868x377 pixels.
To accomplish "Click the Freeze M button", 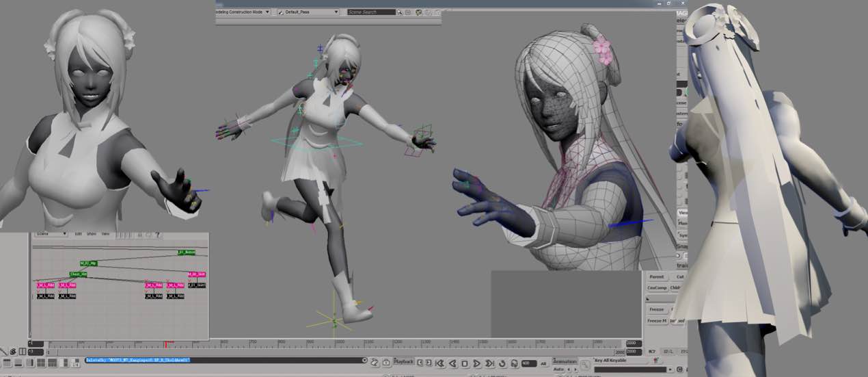I will [x=657, y=321].
